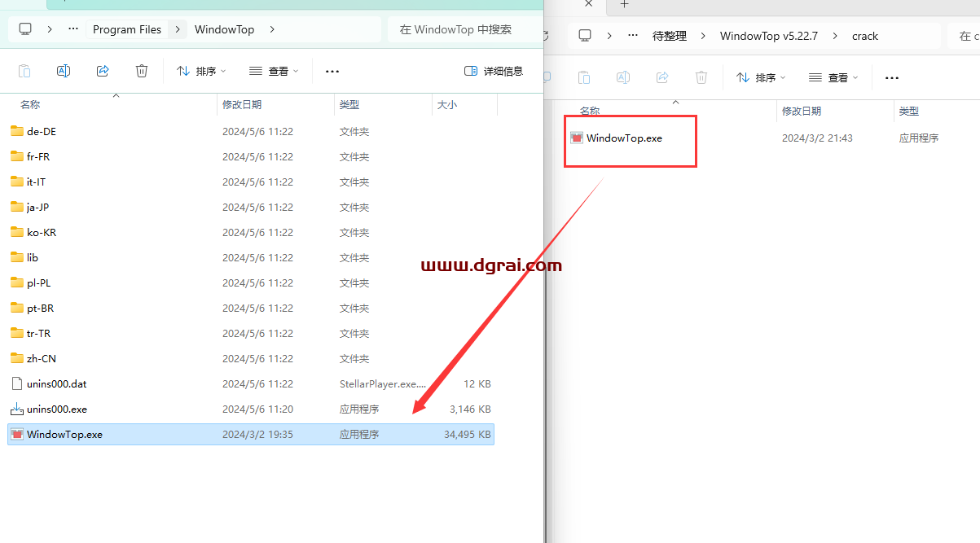
Task: Expand the chevron after WindowTop breadcrumb
Action: click(x=272, y=29)
